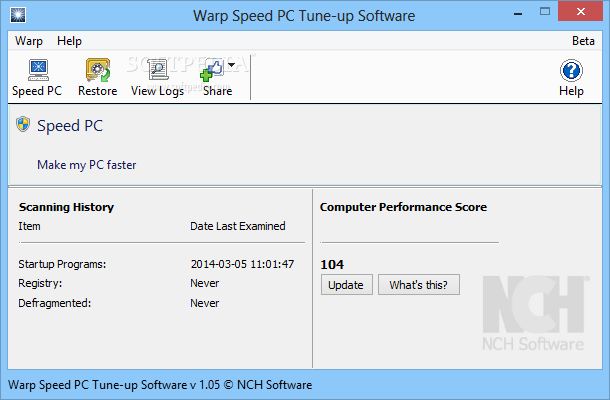
Task: Open the Help menu in the menu bar
Action: click(69, 41)
